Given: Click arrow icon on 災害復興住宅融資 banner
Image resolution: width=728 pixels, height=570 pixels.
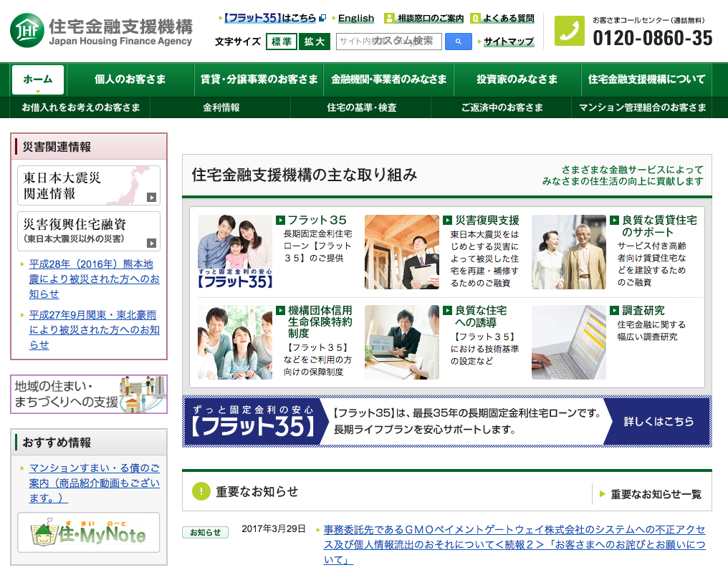Looking at the screenshot, I should (151, 243).
